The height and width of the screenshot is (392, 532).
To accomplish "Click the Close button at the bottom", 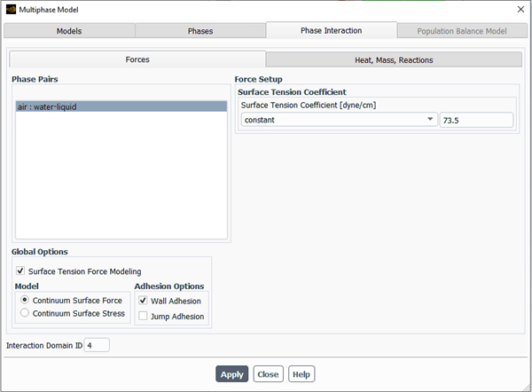I will point(268,374).
